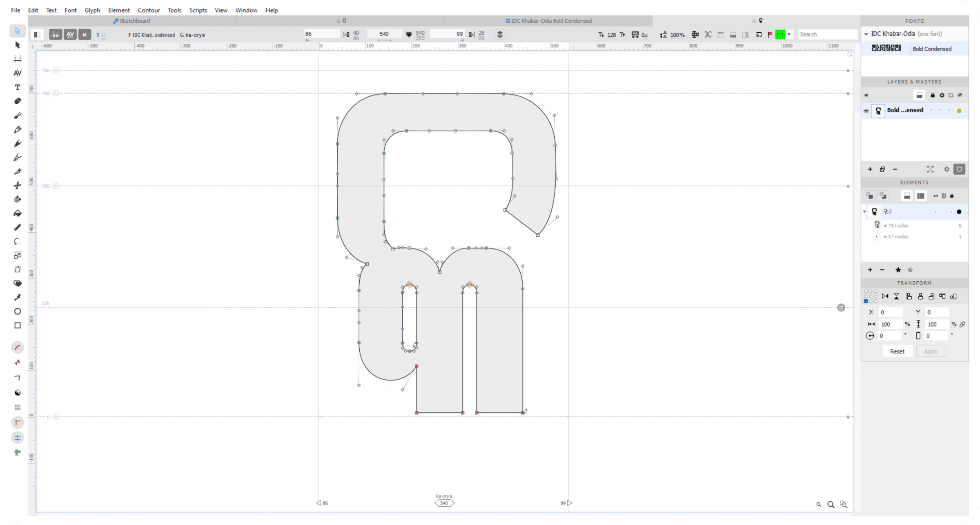Viewport: 980px width, 525px height.
Task: Toggle the element lock icon in Elements panel
Action: click(952, 196)
